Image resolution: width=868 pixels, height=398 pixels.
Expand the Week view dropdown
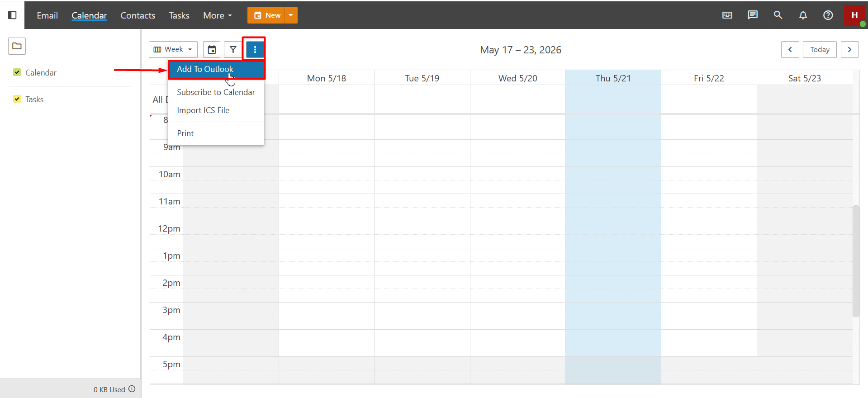(x=173, y=49)
